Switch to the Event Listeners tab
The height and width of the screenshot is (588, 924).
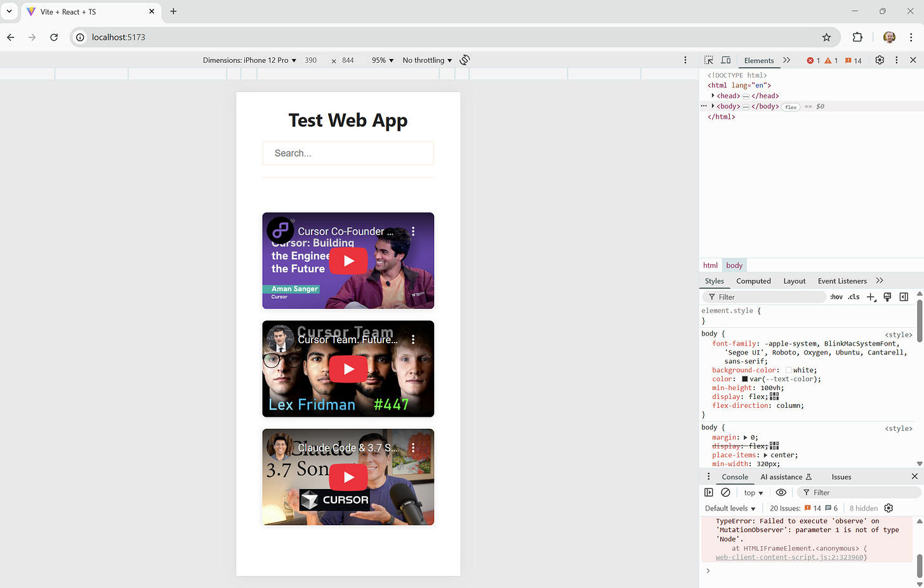click(842, 281)
